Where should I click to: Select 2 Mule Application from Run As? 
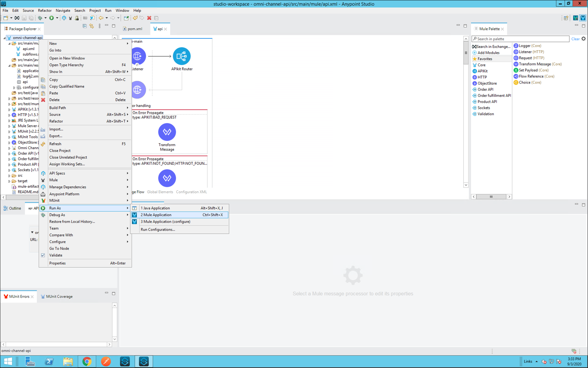(180, 215)
